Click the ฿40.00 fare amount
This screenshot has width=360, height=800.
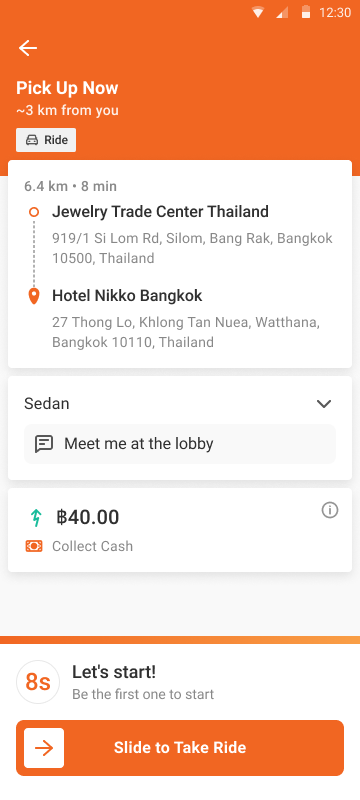pos(87,517)
